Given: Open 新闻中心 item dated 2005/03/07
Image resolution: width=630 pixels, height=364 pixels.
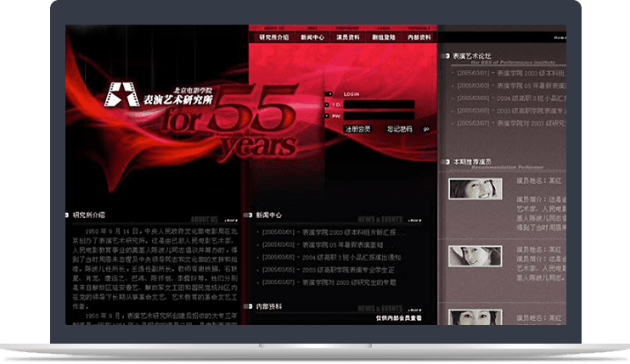Looking at the screenshot, I should (x=329, y=283).
